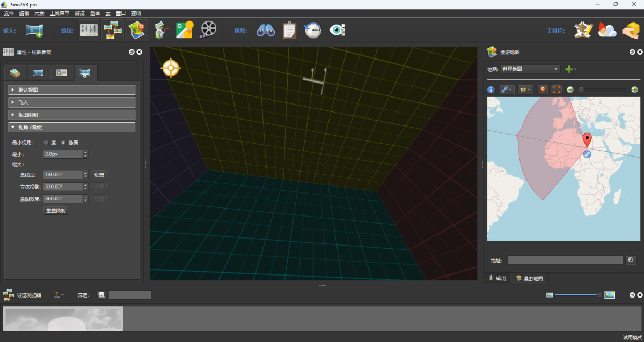The width and height of the screenshot is (644, 342).
Task: Click the 重置限制 button
Action: [56, 211]
